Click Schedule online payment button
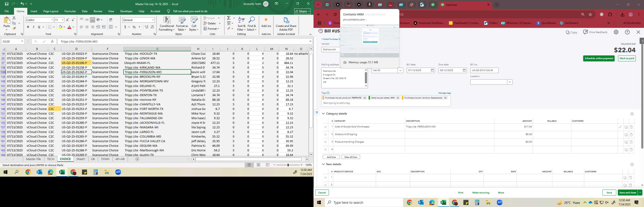Screen dimensions: 644x207 599,58
